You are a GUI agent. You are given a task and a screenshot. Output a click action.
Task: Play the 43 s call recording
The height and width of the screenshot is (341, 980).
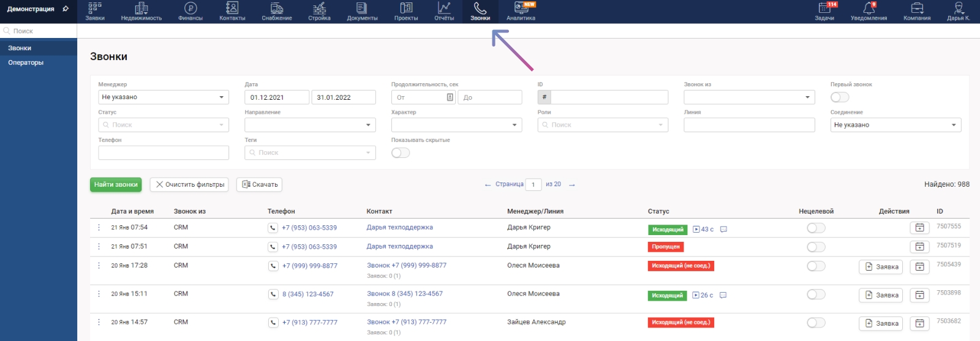click(696, 230)
